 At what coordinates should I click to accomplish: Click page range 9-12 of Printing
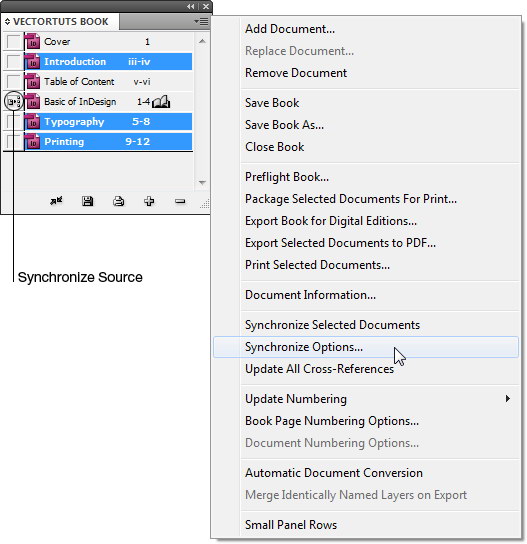(x=138, y=142)
